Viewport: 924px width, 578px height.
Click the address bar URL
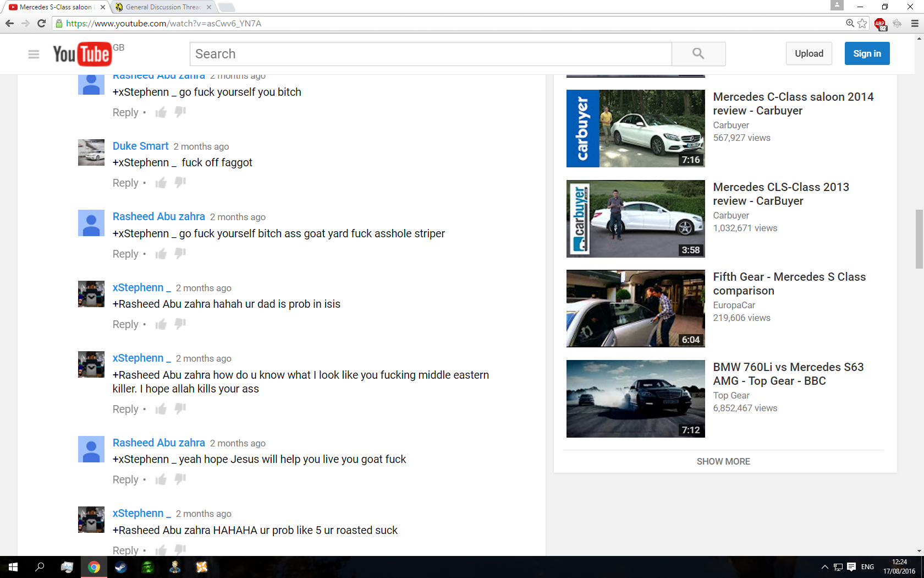[x=164, y=23]
